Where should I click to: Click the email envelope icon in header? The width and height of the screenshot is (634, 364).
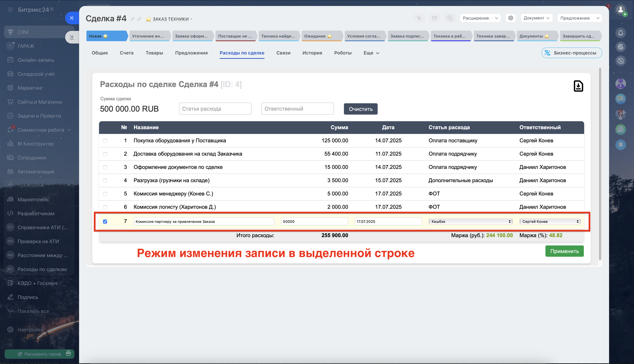tap(434, 18)
